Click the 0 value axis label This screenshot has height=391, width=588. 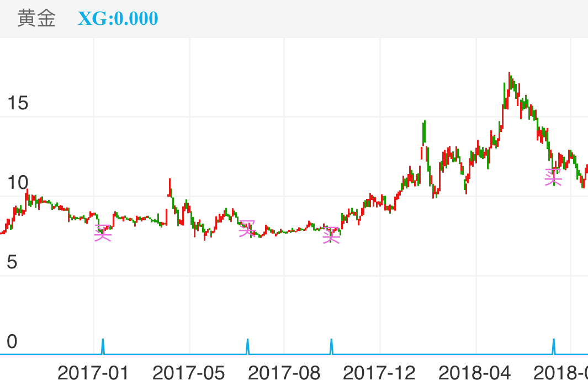point(12,342)
